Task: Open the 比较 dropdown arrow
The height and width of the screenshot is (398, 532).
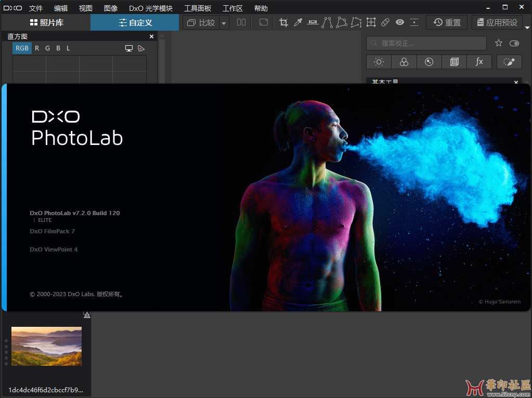Action: tap(224, 23)
